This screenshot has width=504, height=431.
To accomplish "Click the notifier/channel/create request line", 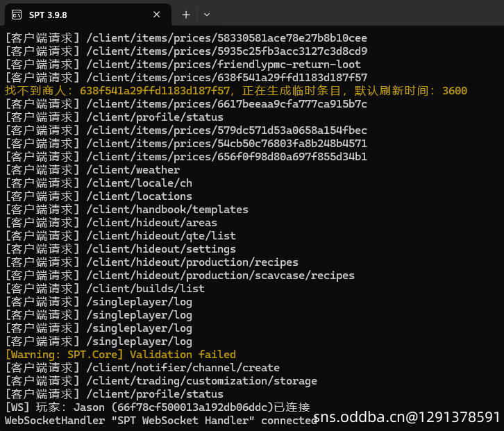I will 143,368.
